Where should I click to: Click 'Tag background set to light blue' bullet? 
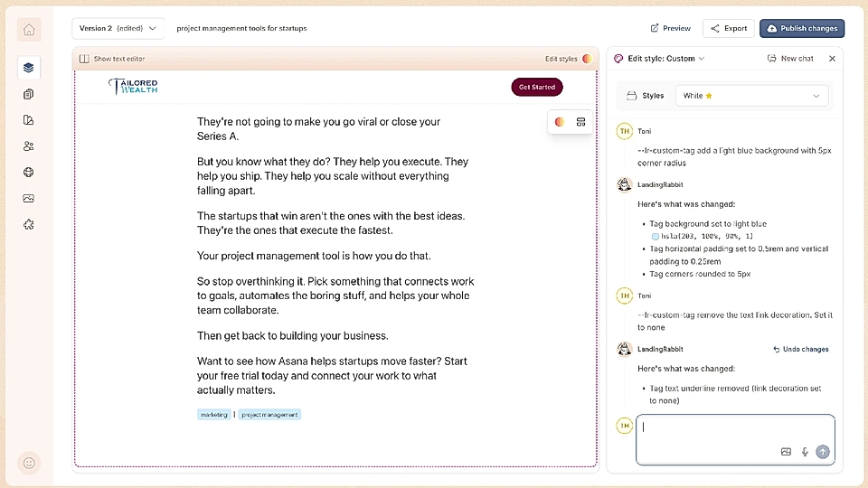click(708, 224)
